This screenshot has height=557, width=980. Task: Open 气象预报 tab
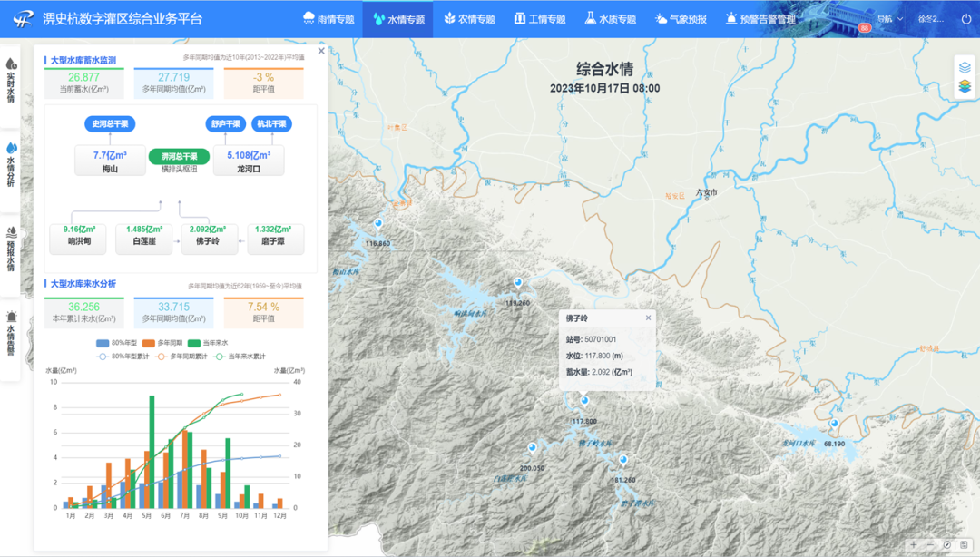coord(681,19)
